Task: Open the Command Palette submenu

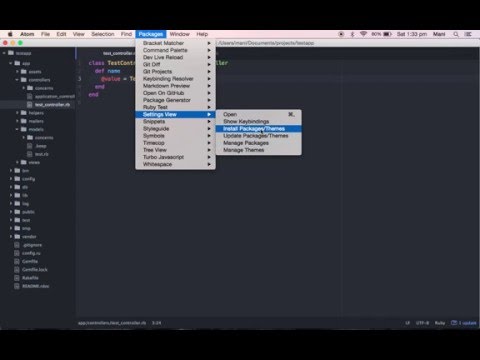Action: [175, 50]
